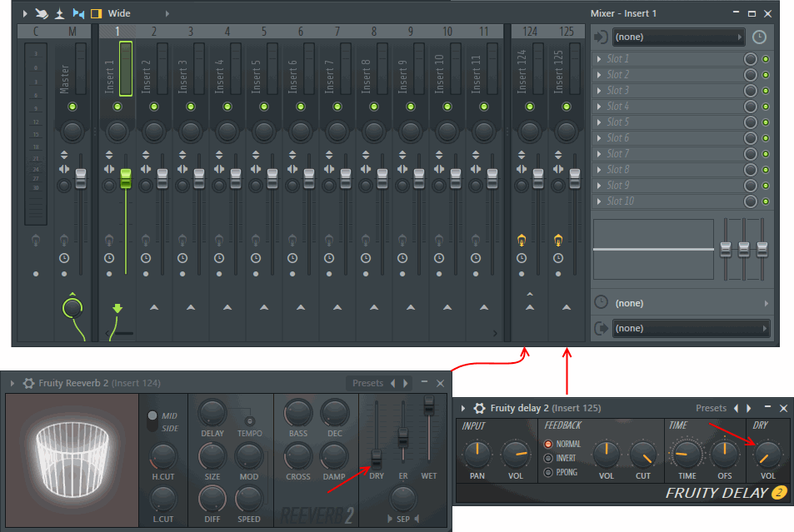Open the mixer input (none) dropdown
The height and width of the screenshot is (532, 794).
pos(678,37)
